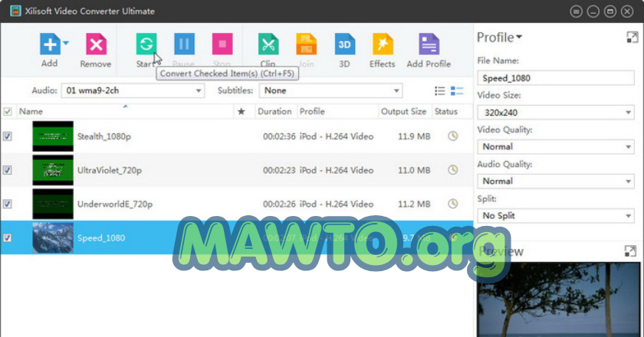Open the title bar menu icon

click(576, 11)
